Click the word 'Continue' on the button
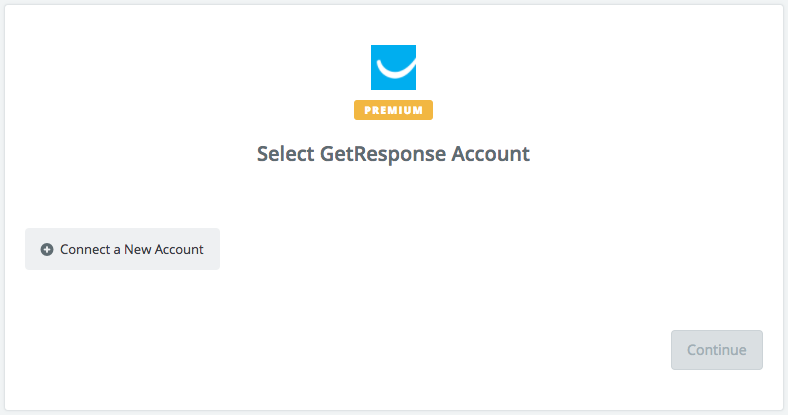This screenshot has height=415, width=788. 717,350
